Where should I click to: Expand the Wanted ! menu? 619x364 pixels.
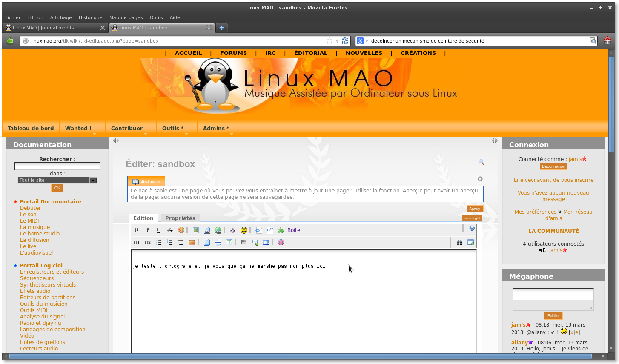click(78, 129)
